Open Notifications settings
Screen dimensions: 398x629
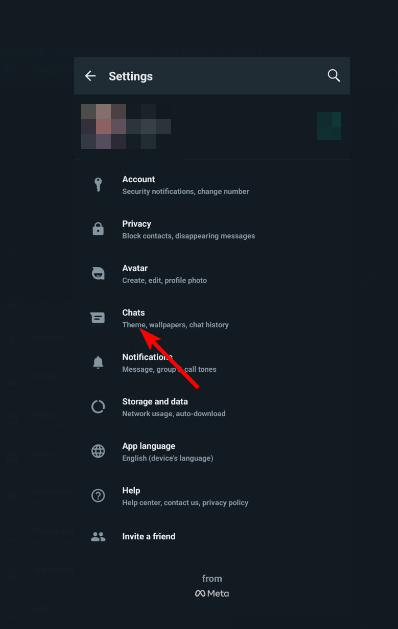click(x=212, y=363)
